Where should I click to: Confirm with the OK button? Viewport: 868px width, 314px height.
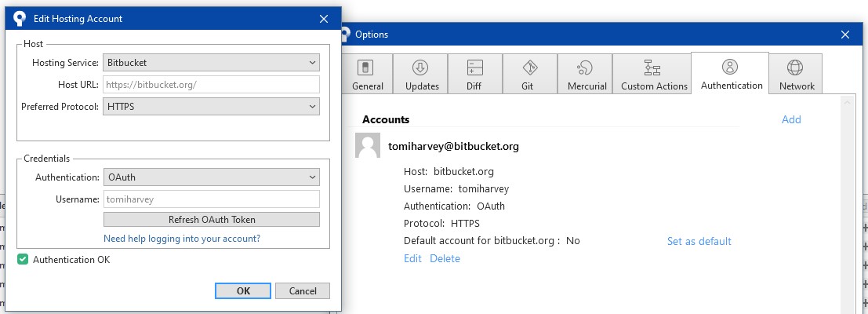(243, 290)
